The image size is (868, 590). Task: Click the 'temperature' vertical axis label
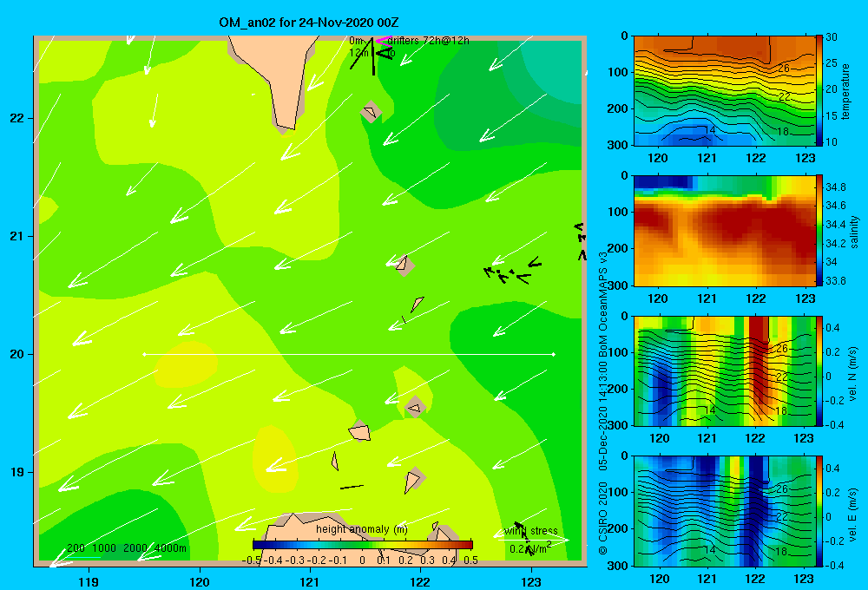pos(845,91)
